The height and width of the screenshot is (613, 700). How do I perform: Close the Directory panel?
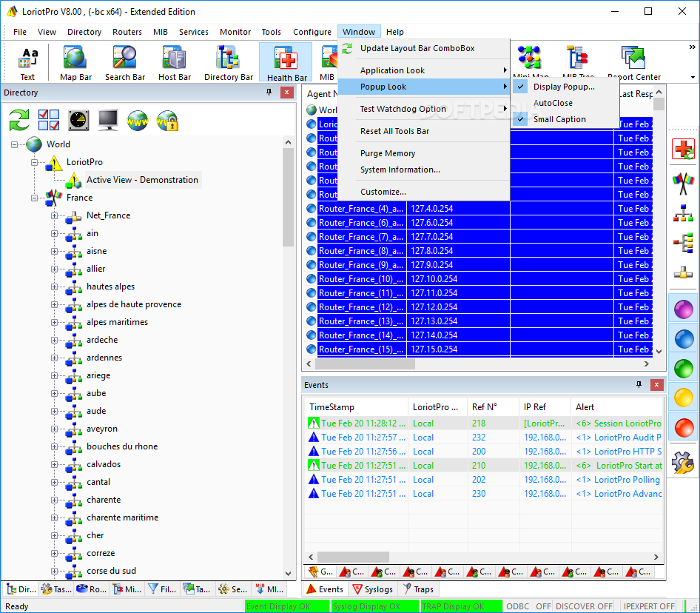pos(286,93)
